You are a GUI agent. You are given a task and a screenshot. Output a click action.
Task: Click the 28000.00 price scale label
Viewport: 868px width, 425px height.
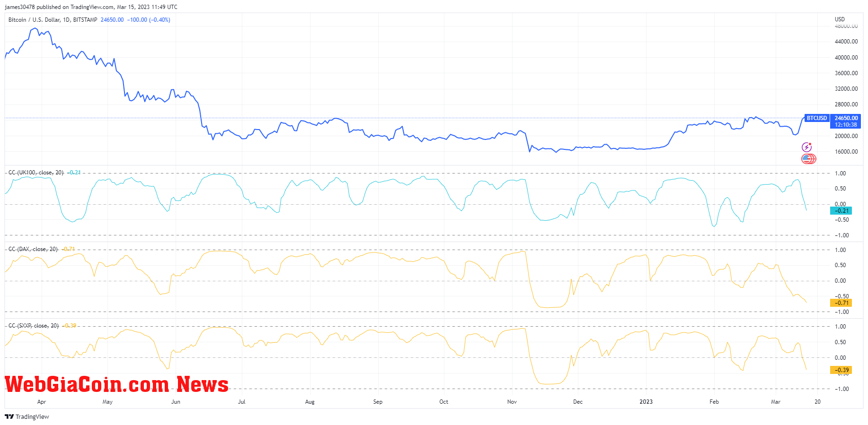click(846, 104)
